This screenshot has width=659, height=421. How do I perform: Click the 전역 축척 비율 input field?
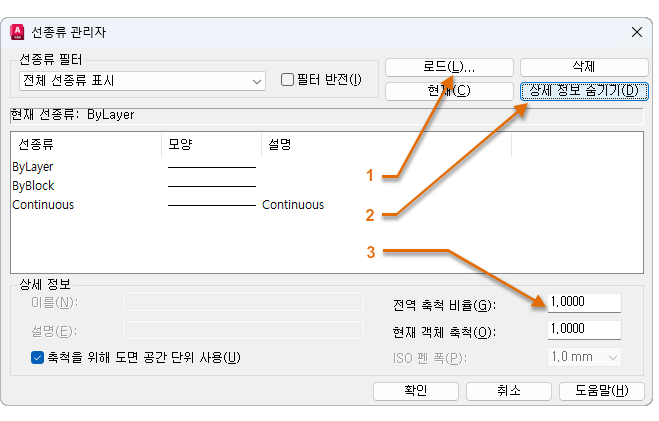click(584, 303)
